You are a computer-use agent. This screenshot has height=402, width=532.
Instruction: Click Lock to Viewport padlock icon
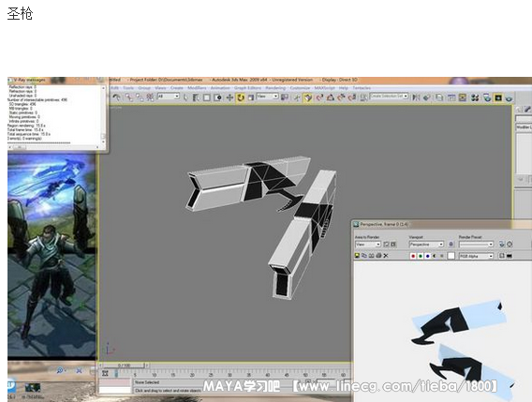click(x=451, y=245)
